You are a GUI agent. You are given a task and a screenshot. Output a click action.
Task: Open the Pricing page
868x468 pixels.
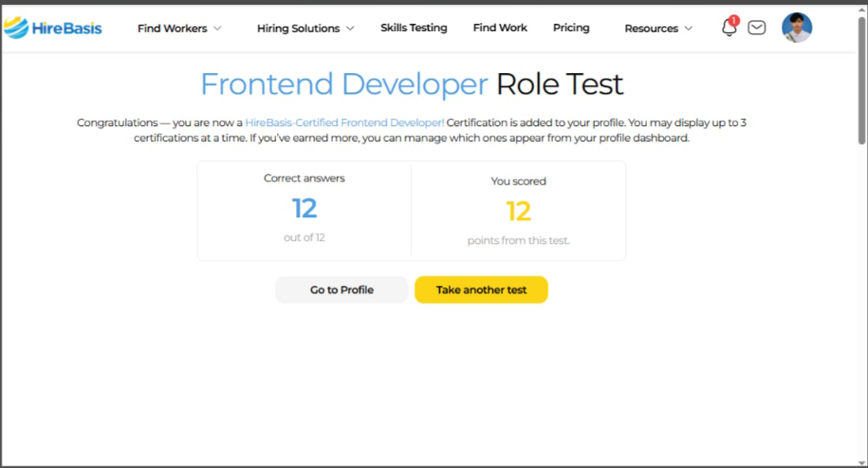pos(571,28)
